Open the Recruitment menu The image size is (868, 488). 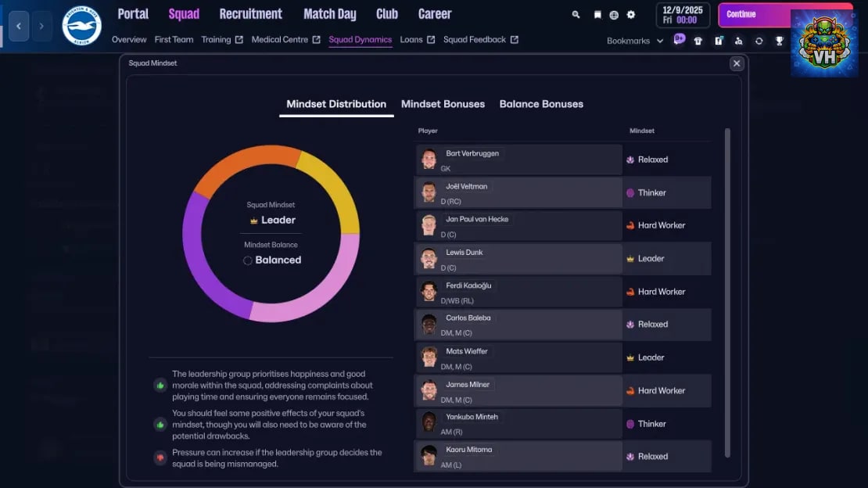click(251, 14)
